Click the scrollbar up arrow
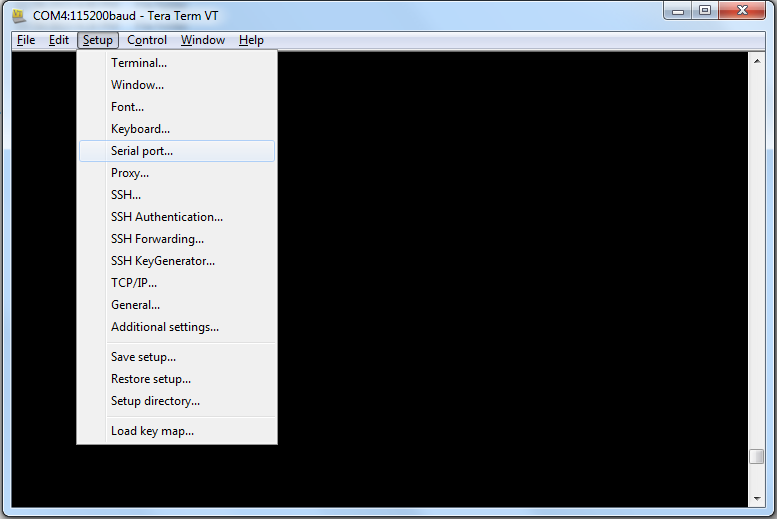Image resolution: width=777 pixels, height=519 pixels. [757, 61]
